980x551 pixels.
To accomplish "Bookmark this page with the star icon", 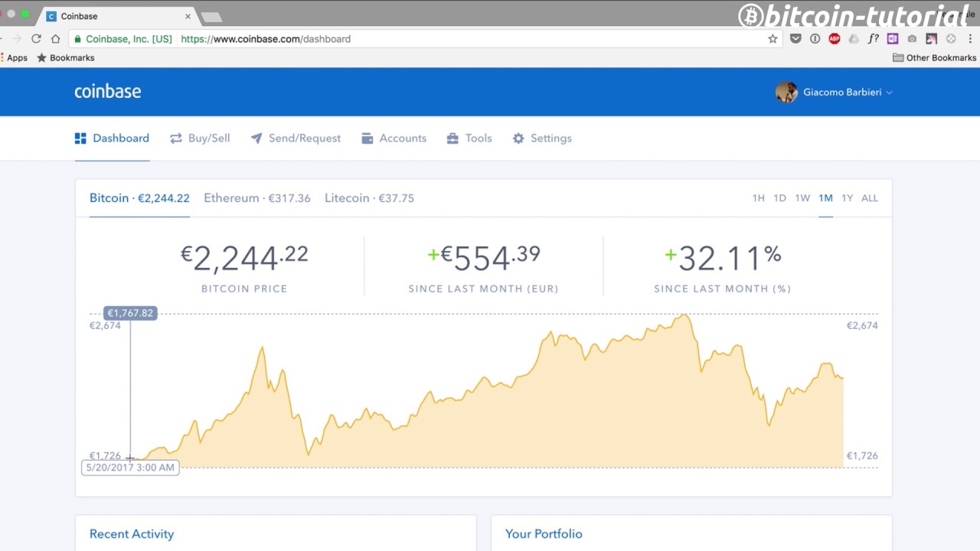I will point(773,38).
